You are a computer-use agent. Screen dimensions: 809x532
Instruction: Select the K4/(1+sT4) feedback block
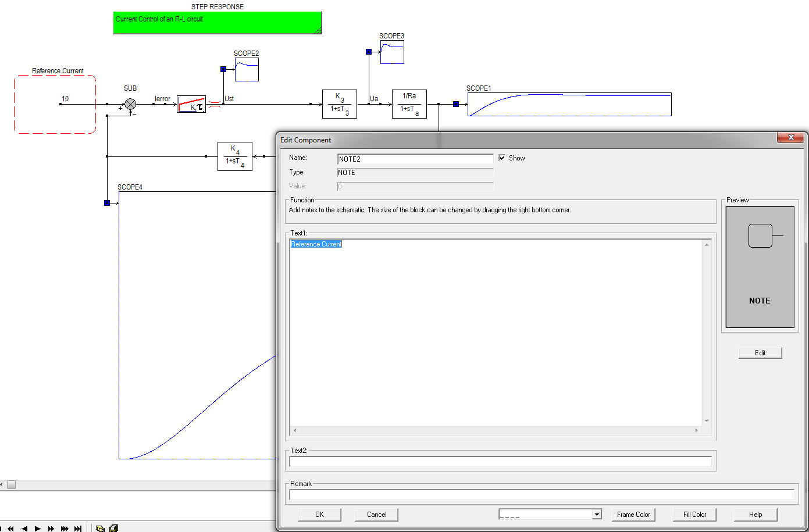235,156
